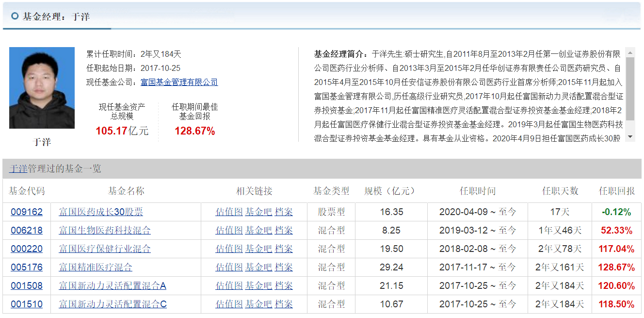This screenshot has width=644, height=318.
Task: Open fund code 000220
Action: (x=27, y=249)
